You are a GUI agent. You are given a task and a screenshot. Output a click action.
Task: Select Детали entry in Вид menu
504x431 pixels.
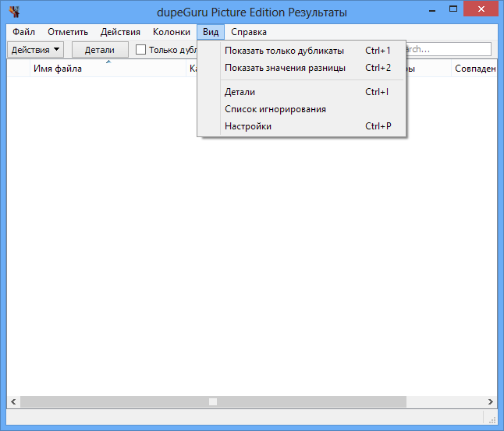pyautogui.click(x=301, y=92)
